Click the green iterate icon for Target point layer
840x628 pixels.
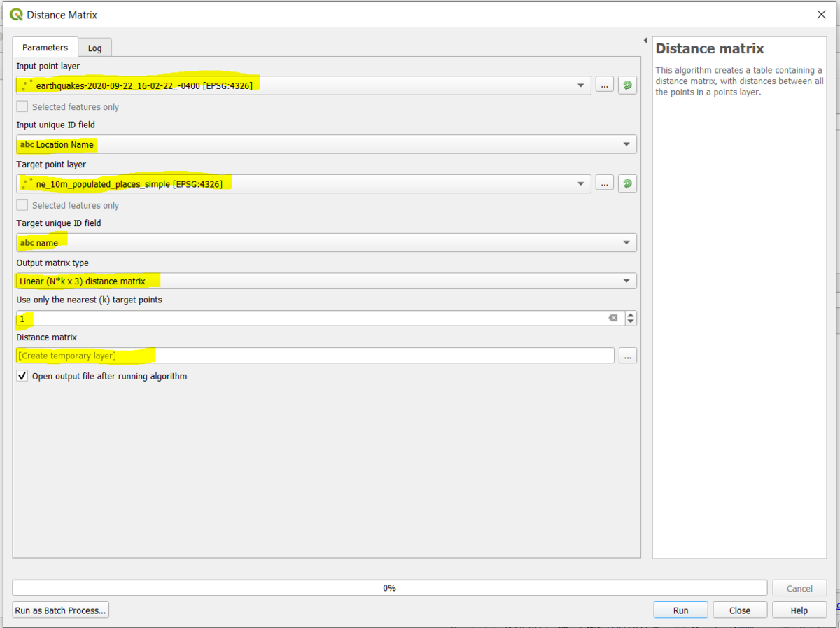point(627,183)
